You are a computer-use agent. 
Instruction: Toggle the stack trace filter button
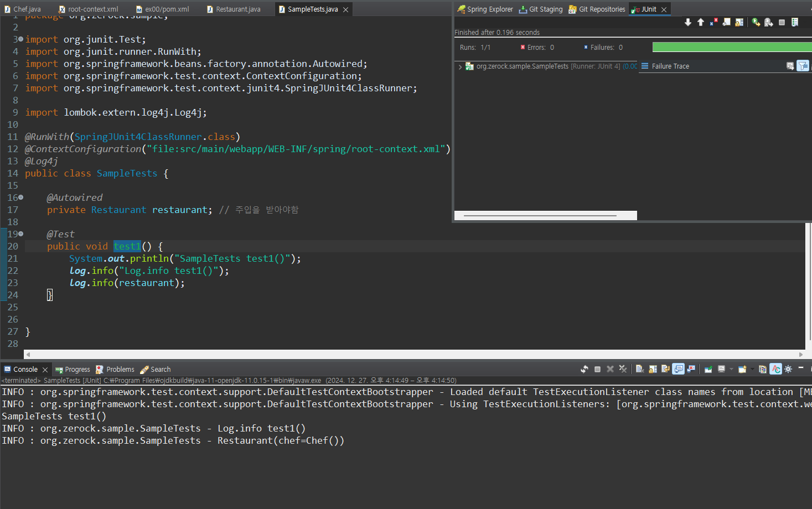click(x=803, y=66)
